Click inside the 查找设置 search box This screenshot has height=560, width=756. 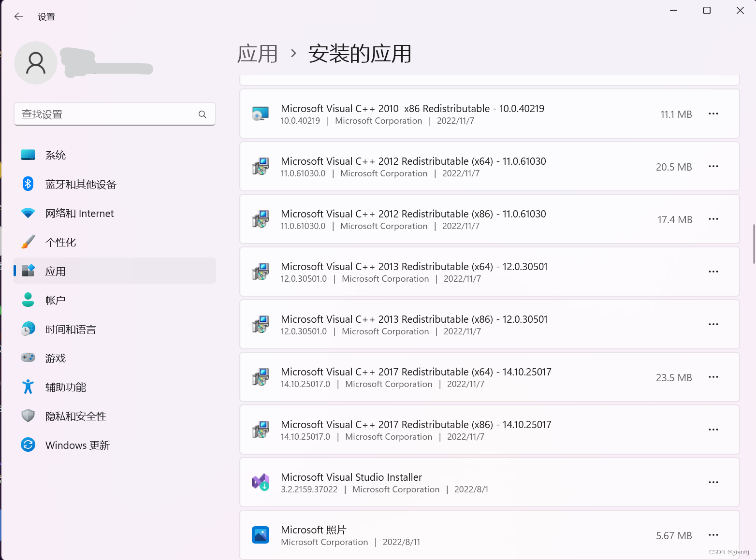point(115,114)
